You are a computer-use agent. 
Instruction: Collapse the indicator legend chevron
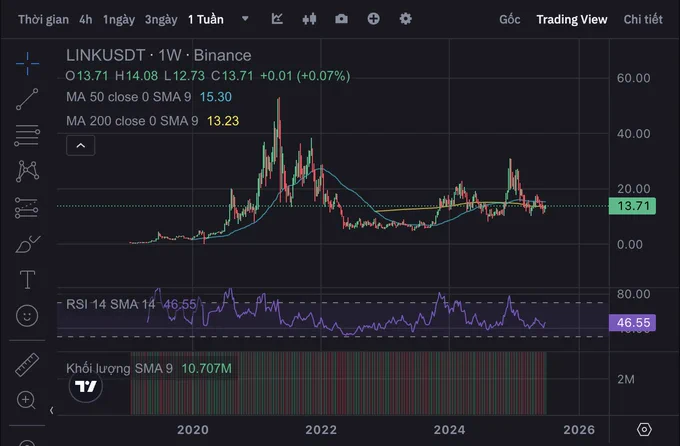coord(81,145)
